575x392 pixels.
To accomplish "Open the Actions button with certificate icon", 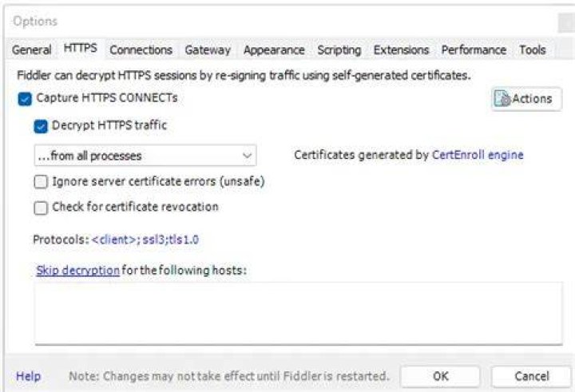I will [526, 99].
